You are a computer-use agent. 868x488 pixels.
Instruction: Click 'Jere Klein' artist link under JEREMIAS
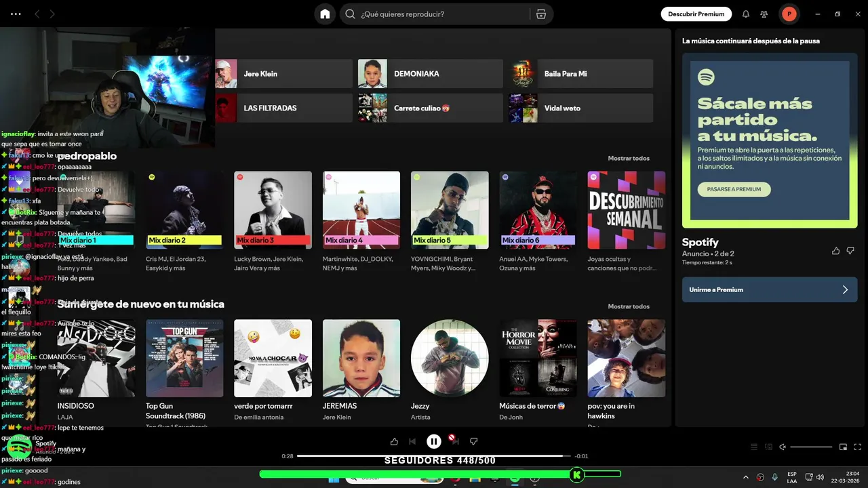pos(337,417)
